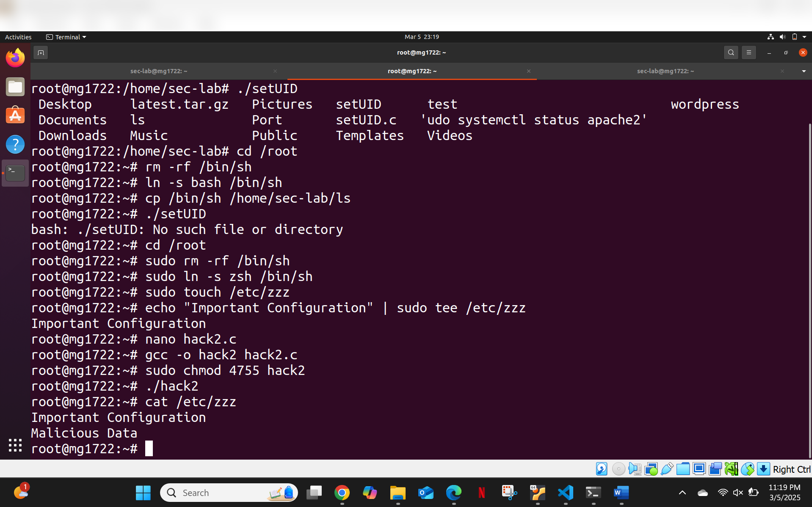Click 'wordpress' in the directory listing
The height and width of the screenshot is (507, 812).
pos(705,104)
